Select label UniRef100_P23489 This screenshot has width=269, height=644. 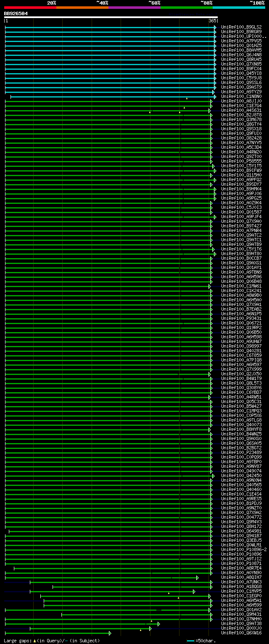coord(241,452)
